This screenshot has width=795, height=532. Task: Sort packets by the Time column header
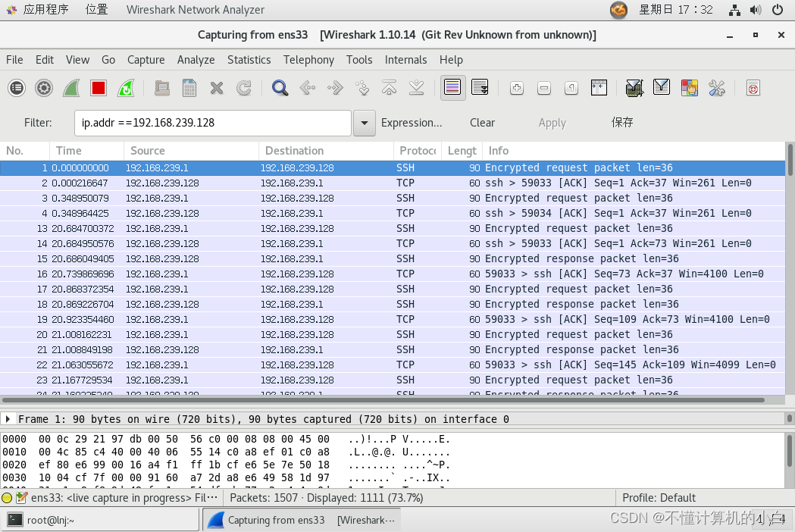pos(86,151)
